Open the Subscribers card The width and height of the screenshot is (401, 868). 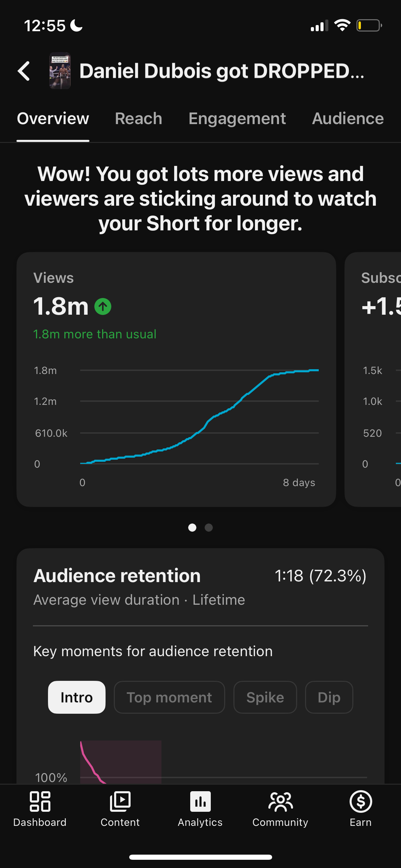373,379
